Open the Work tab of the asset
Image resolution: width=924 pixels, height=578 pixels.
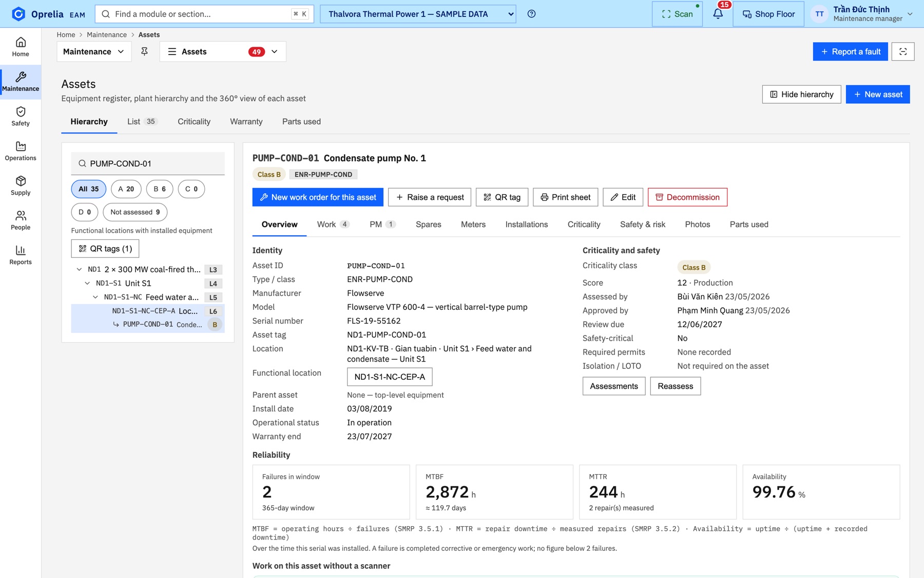tap(333, 225)
